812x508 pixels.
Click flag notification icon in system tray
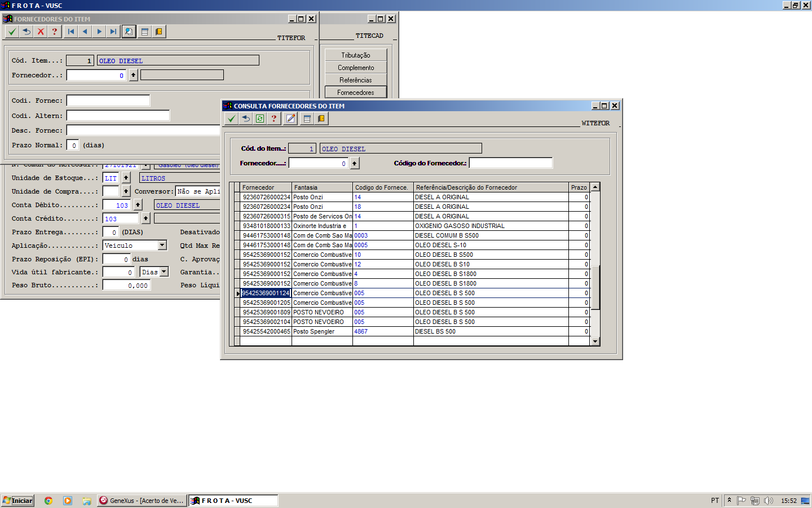pyautogui.click(x=742, y=501)
